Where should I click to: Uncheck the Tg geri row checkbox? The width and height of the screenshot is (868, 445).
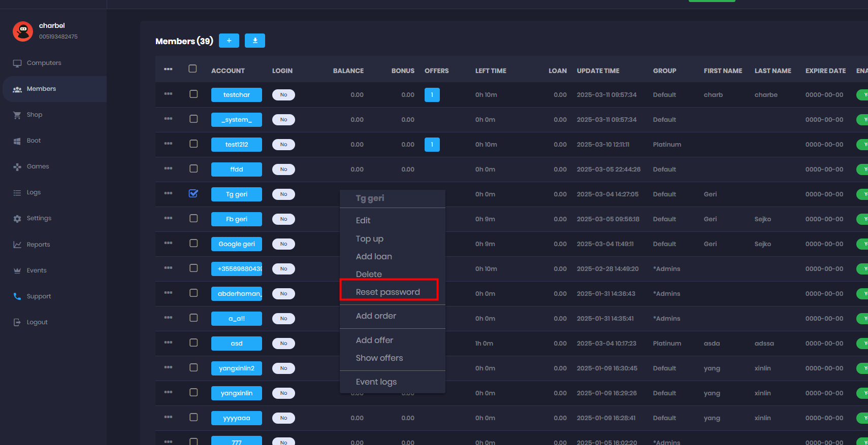[194, 193]
